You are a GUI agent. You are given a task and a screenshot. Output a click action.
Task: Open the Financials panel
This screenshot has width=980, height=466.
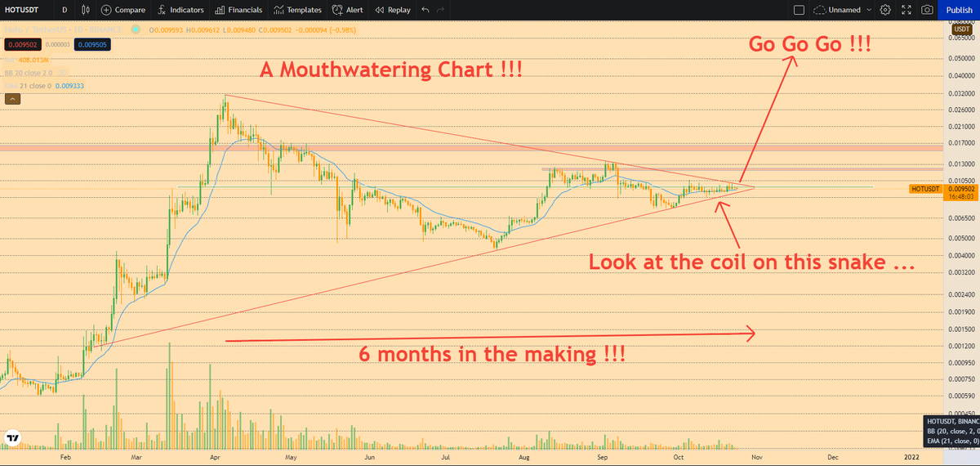pyautogui.click(x=238, y=10)
